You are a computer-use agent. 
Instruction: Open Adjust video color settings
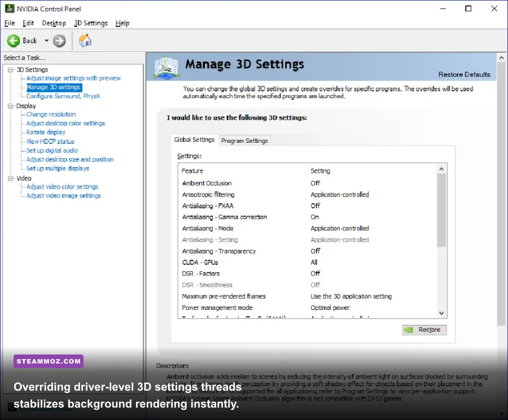[62, 187]
